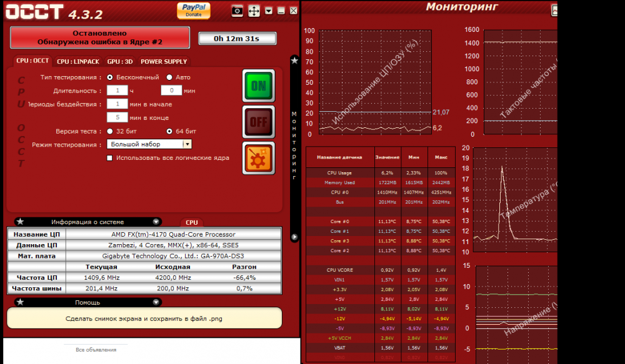Click icon at Мониторинг window top-right edge

[554, 10]
